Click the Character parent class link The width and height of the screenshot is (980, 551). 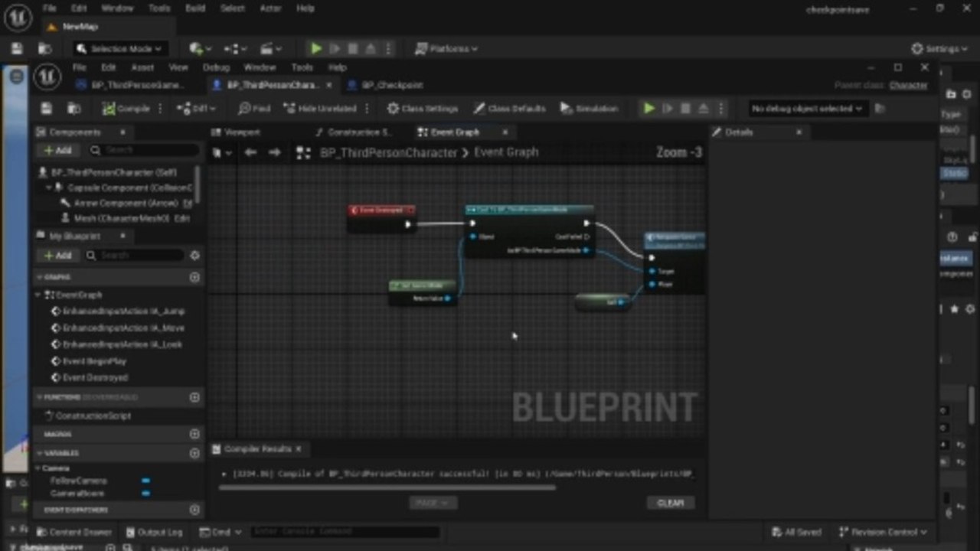point(909,85)
